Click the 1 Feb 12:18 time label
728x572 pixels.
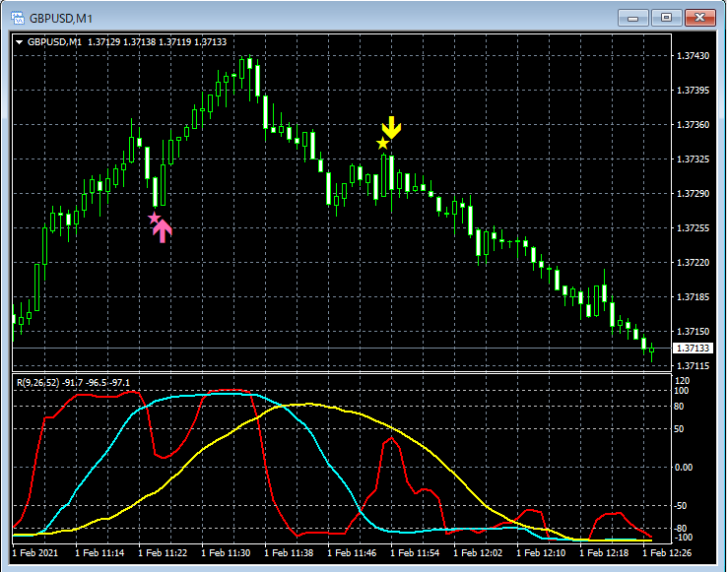tap(604, 553)
